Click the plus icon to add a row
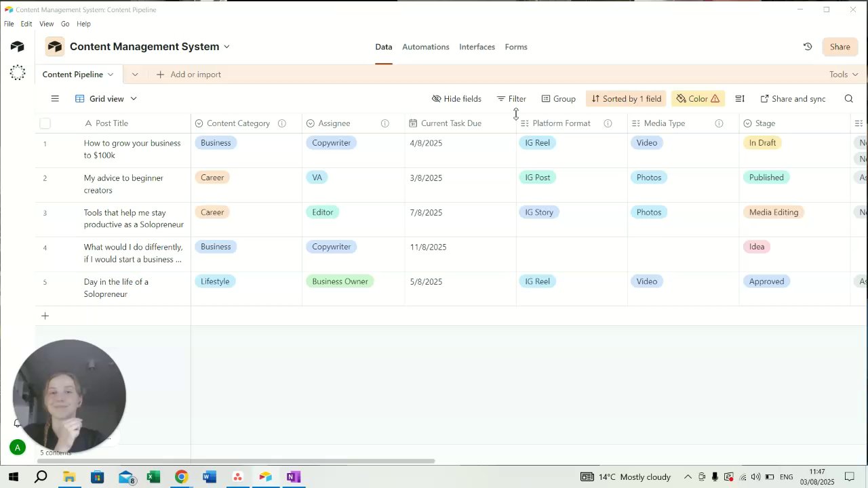The image size is (868, 488). point(45,316)
